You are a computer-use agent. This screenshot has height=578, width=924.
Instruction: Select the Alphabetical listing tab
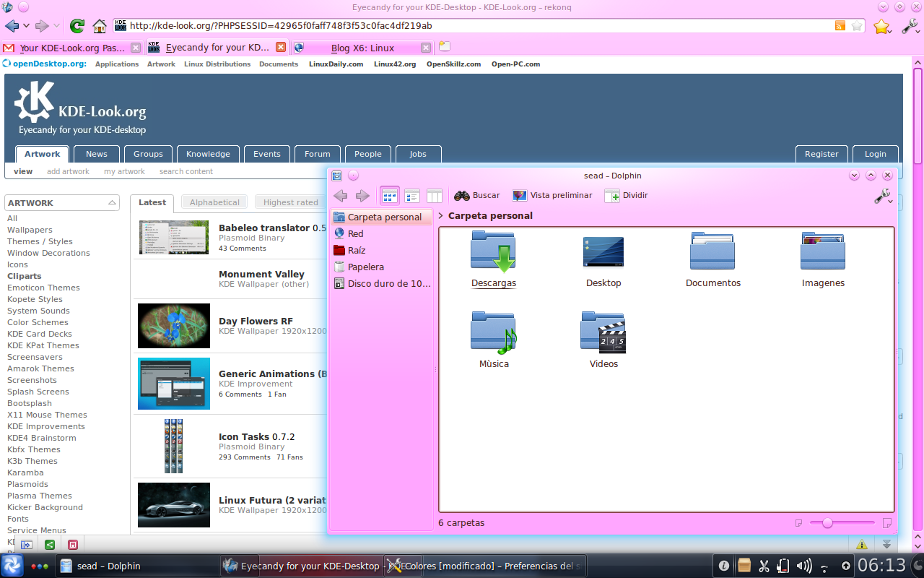pos(214,202)
